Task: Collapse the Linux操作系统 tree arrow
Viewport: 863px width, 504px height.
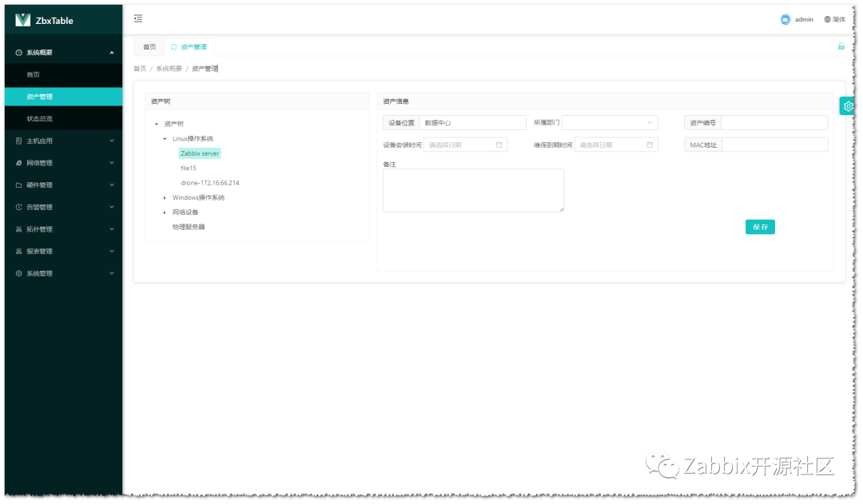Action: 165,139
